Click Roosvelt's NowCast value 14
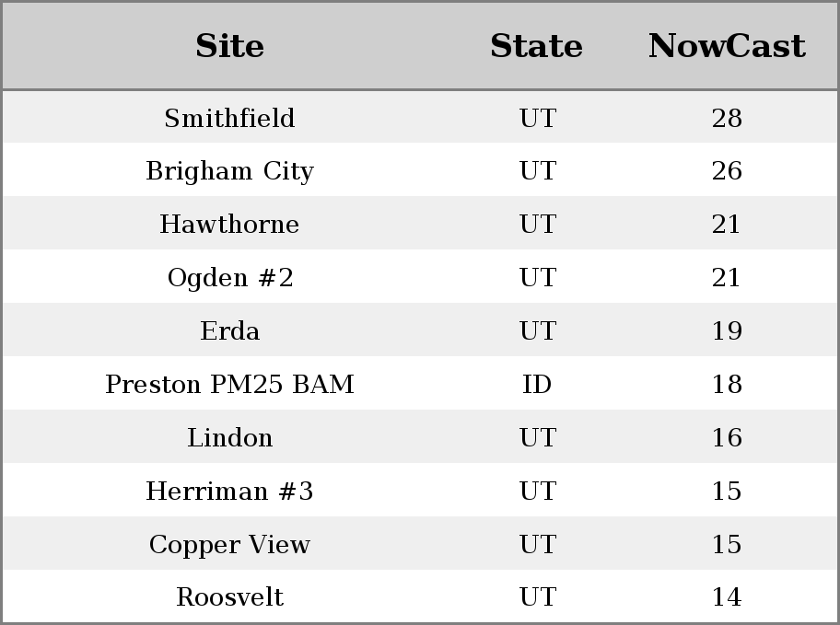The width and height of the screenshot is (840, 625). [x=727, y=597]
